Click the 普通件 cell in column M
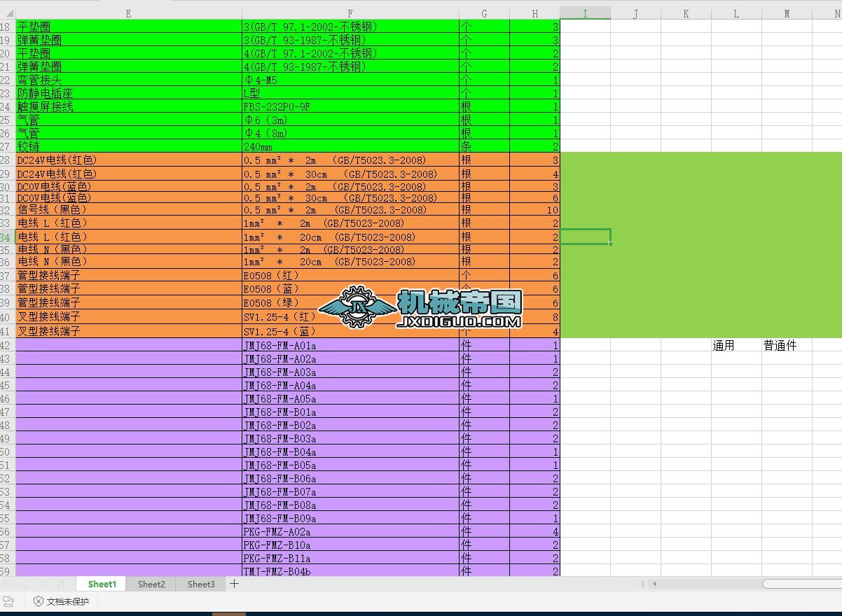The height and width of the screenshot is (616, 842). pyautogui.click(x=787, y=345)
